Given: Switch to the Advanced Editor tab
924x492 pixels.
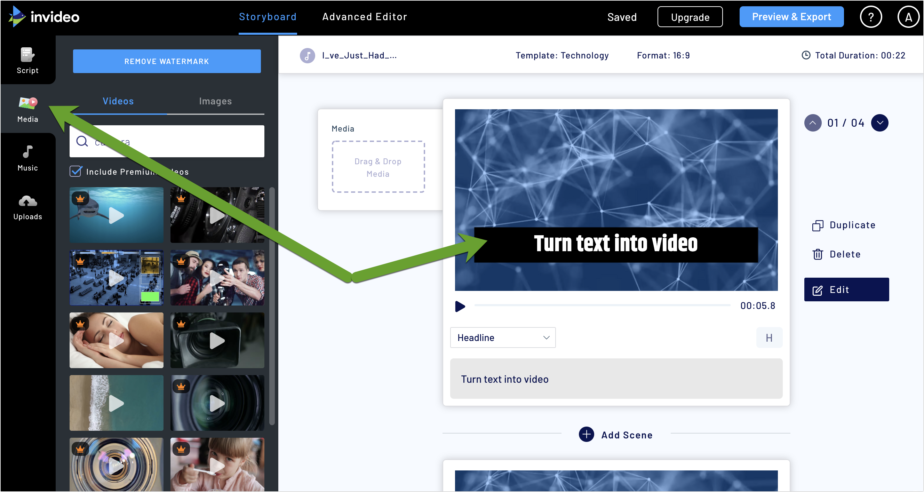Looking at the screenshot, I should coord(364,17).
